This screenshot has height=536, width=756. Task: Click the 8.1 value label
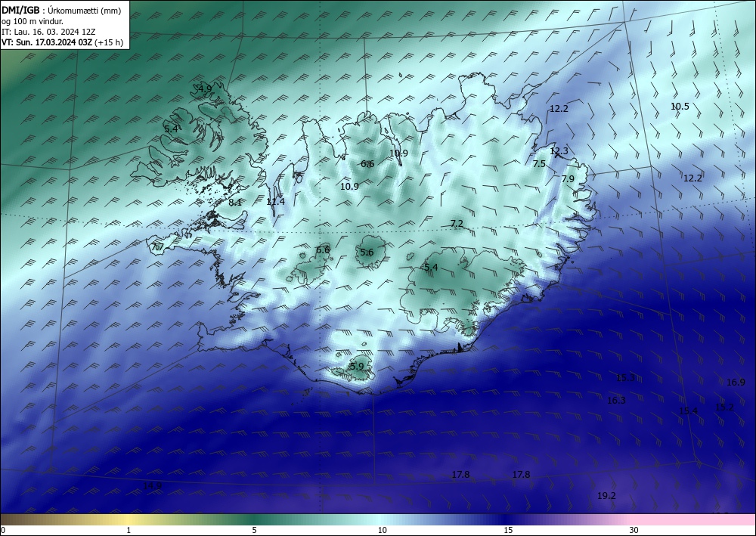coord(235,203)
